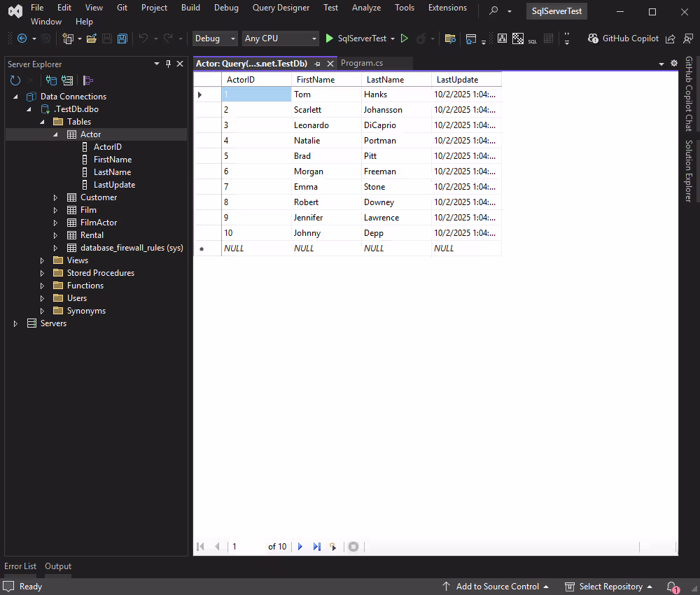Viewport: 700px width, 595px height.
Task: Toggle the Show Diagram Pane icon
Action: 502,38
